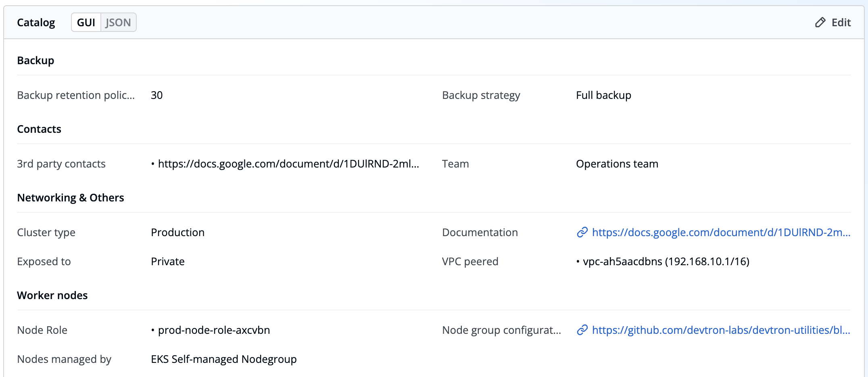Screen dimensions: 868x377
Task: Switch to the JSON view tab
Action: (x=118, y=23)
